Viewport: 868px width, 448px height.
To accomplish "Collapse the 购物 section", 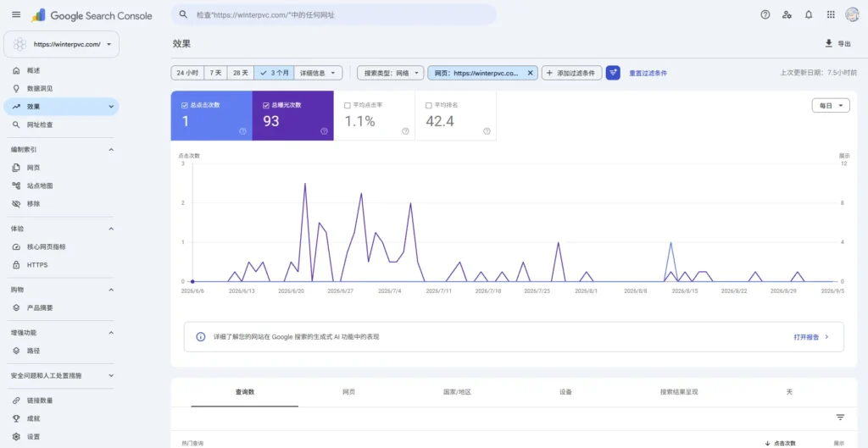I will click(111, 290).
